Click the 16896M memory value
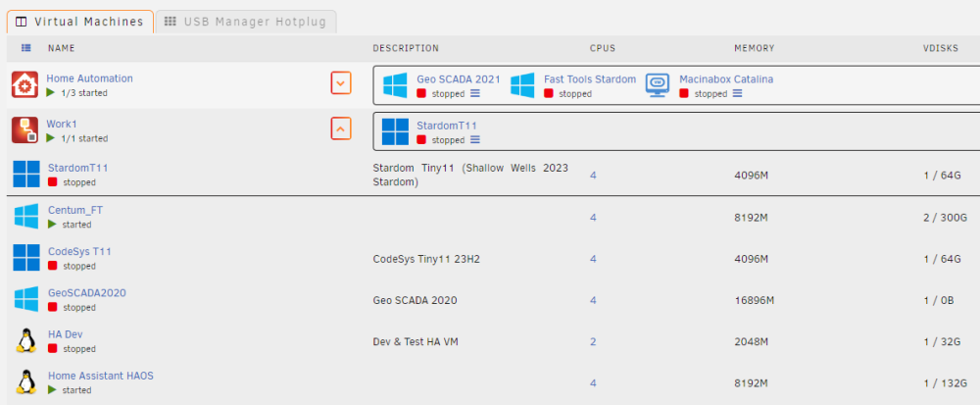Image resolution: width=980 pixels, height=405 pixels. tap(755, 301)
